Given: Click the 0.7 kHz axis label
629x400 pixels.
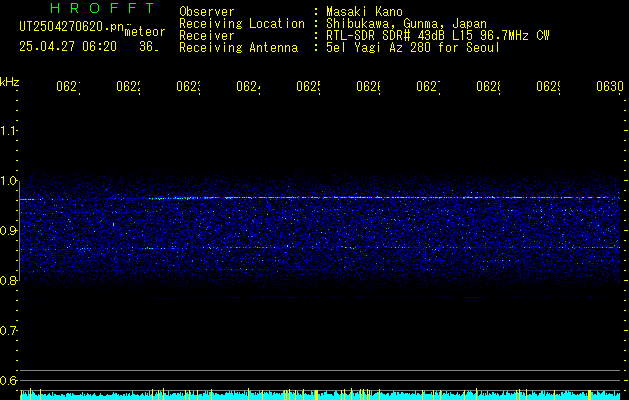Looking at the screenshot, I should [8, 331].
